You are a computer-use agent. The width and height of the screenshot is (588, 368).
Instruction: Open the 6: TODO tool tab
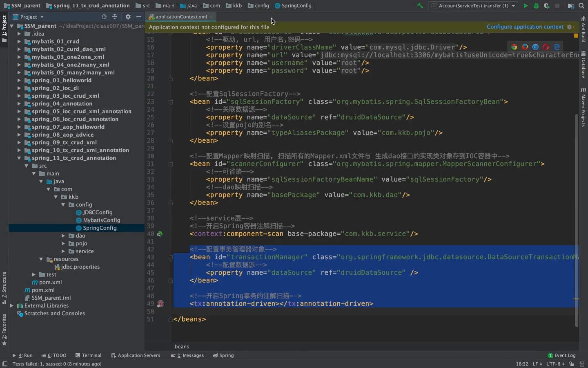[54, 355]
